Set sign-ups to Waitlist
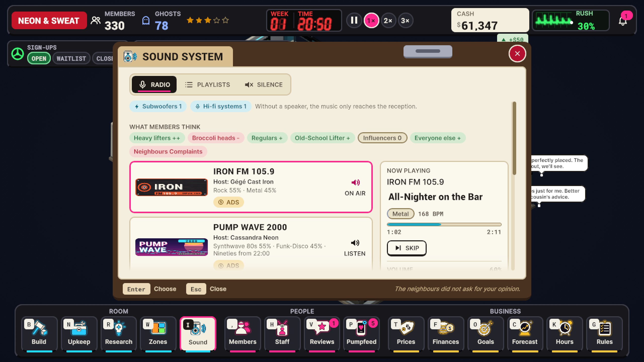 tap(71, 58)
